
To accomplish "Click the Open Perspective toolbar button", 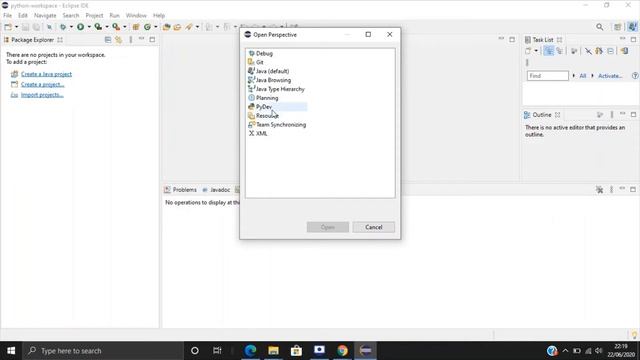I will pos(618,27).
